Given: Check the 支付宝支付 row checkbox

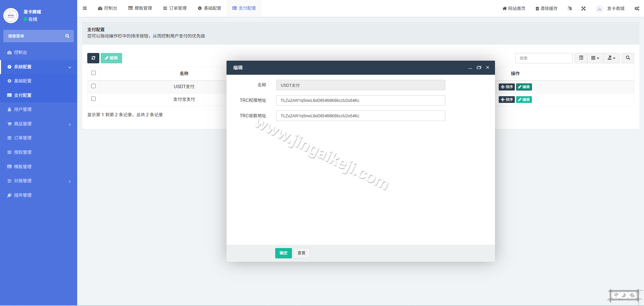Looking at the screenshot, I should [x=93, y=99].
